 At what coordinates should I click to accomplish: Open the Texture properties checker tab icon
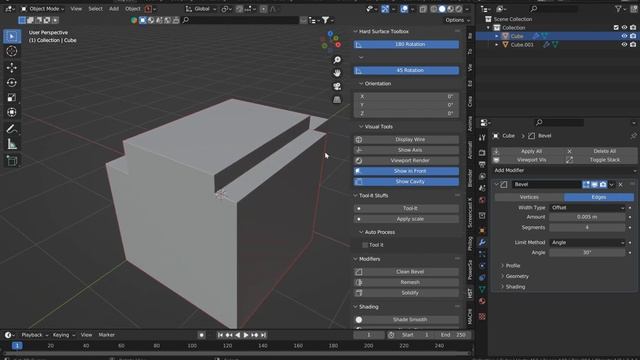point(482,316)
